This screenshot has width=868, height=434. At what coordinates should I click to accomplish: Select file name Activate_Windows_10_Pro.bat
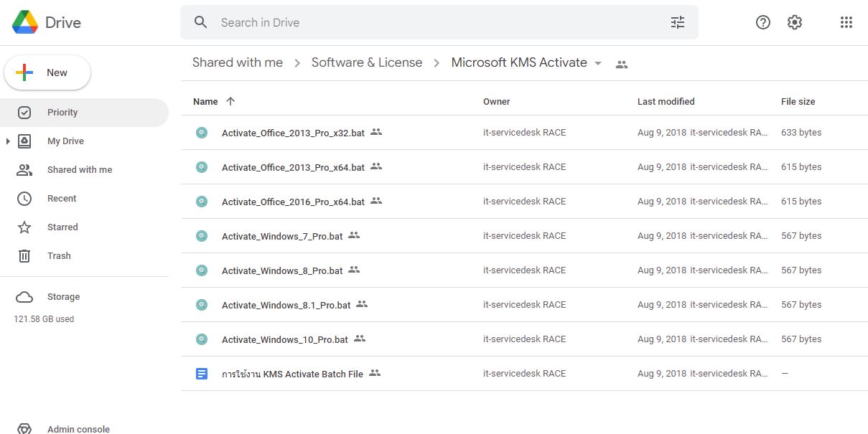[x=285, y=339]
